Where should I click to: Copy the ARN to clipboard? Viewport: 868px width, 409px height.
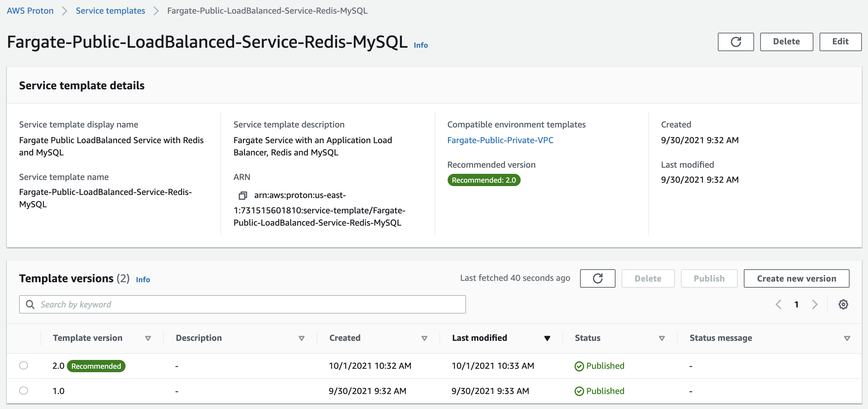(x=243, y=195)
